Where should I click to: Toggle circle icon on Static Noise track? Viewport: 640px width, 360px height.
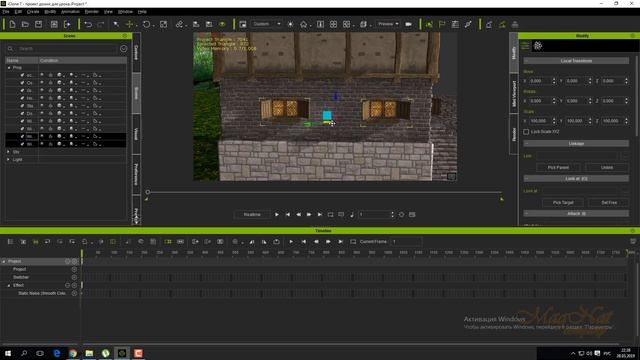pos(74,293)
